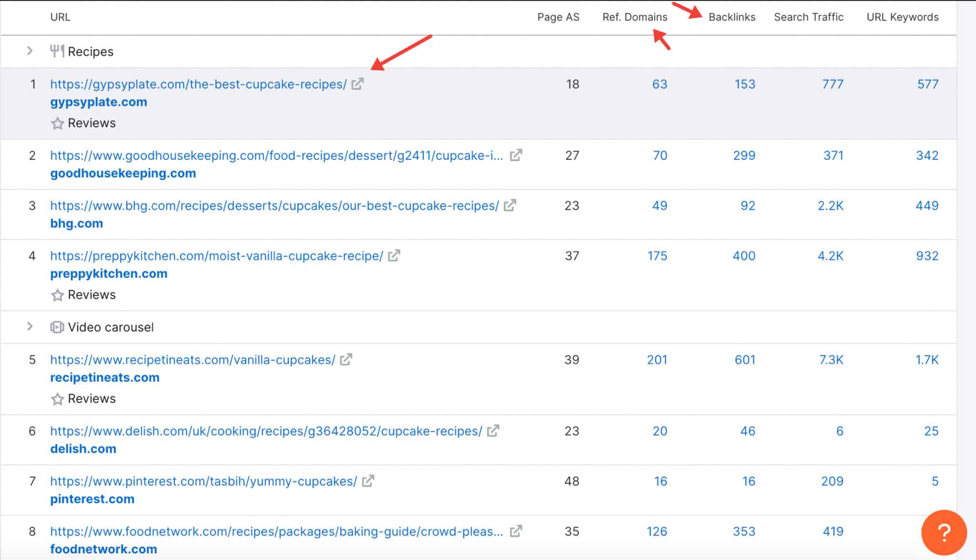This screenshot has height=560, width=976.
Task: Click preppykitchen Search Traffic value 4.2K
Action: point(831,256)
